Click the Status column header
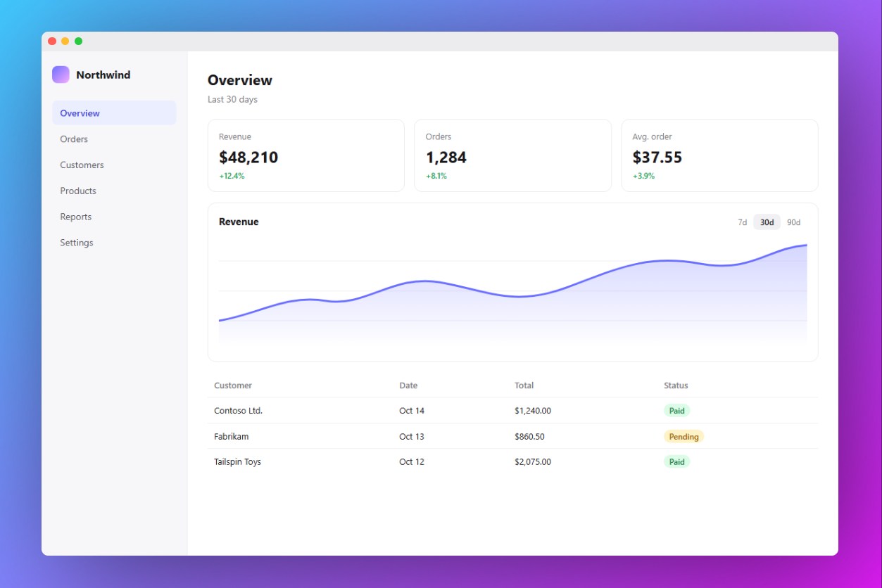Image resolution: width=882 pixels, height=588 pixels. 676,385
